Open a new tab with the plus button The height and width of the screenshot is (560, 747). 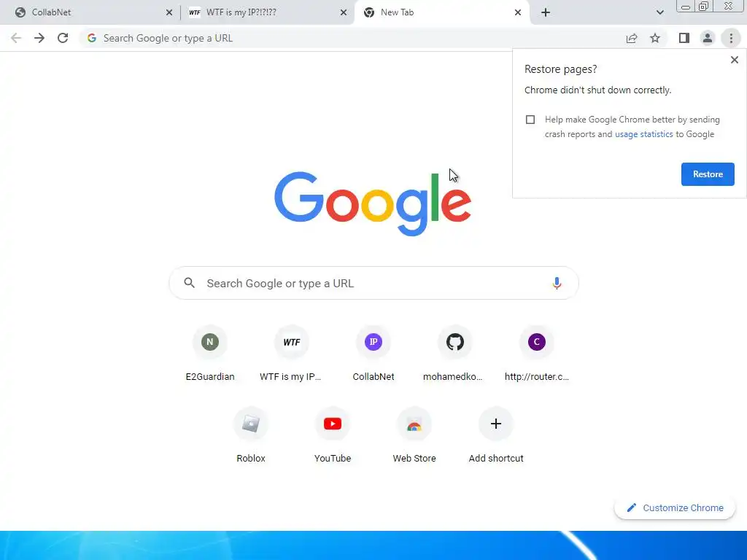546,12
